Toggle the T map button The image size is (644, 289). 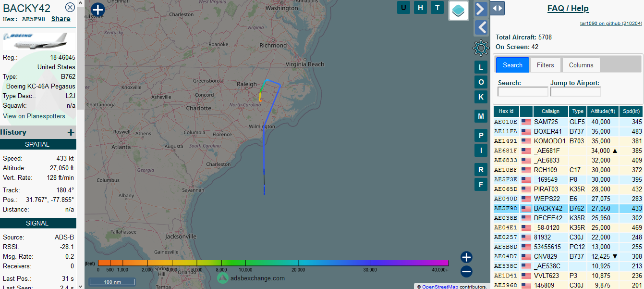[437, 7]
